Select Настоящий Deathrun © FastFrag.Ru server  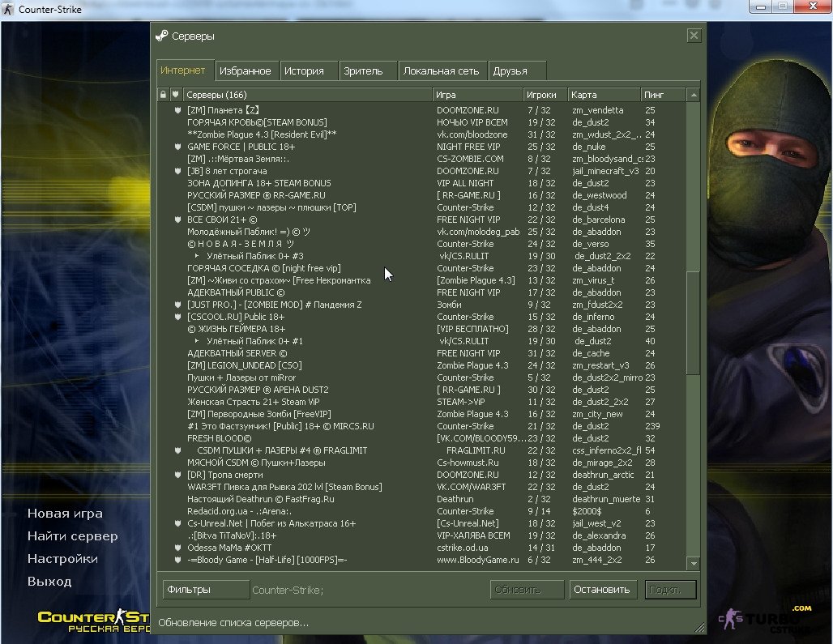coord(421,499)
